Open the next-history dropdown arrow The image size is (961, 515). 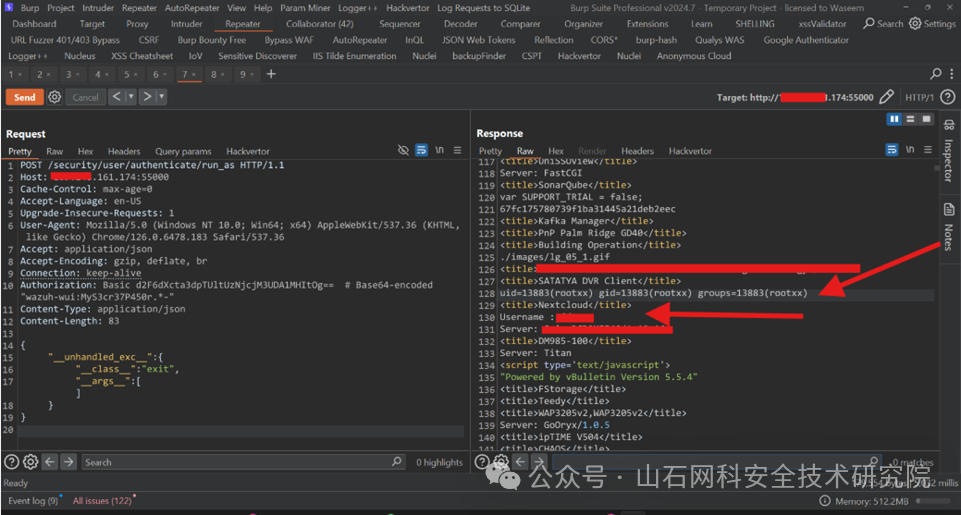pos(161,97)
